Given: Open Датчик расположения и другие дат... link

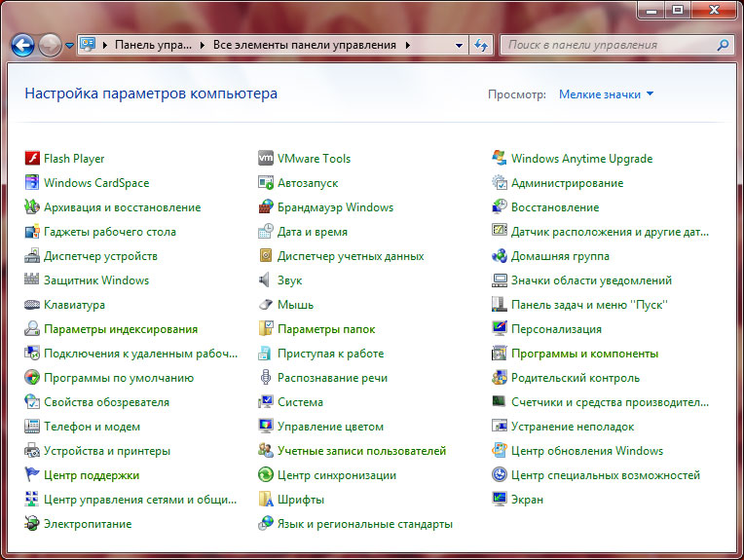Looking at the screenshot, I should click(x=610, y=232).
